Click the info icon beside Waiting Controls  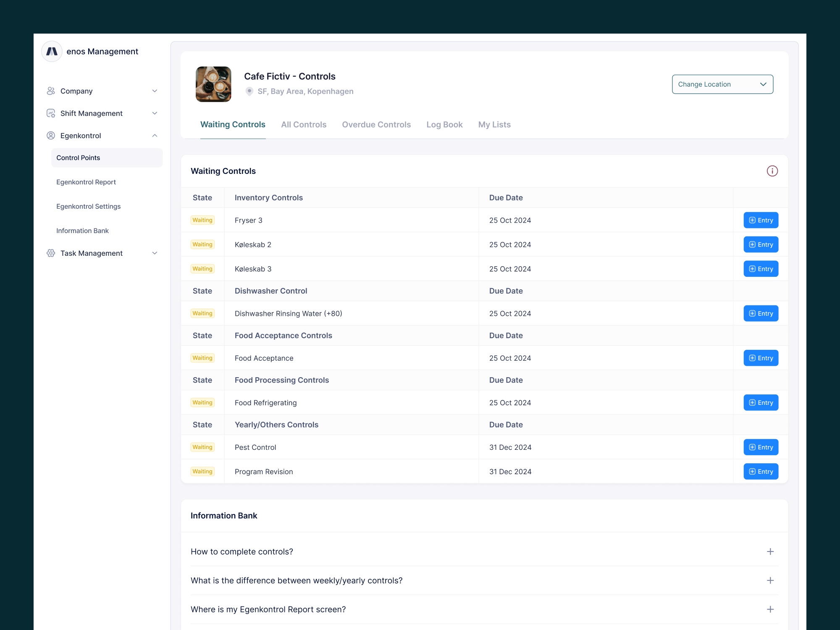pyautogui.click(x=772, y=171)
